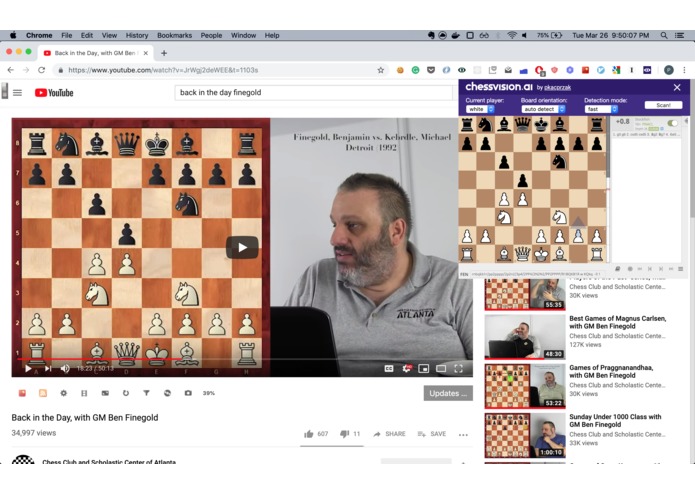Enter fullscreen video mode
Image resolution: width=695 pixels, height=494 pixels.
pyautogui.click(x=459, y=368)
